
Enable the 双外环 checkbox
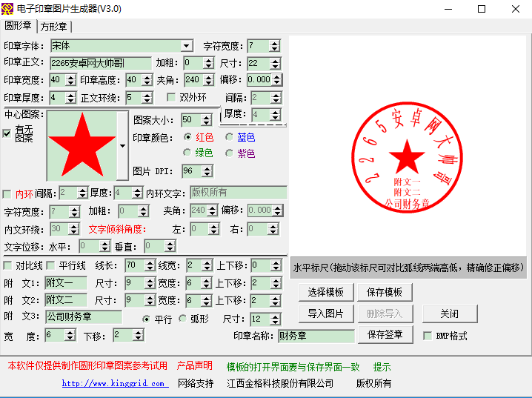[171, 97]
